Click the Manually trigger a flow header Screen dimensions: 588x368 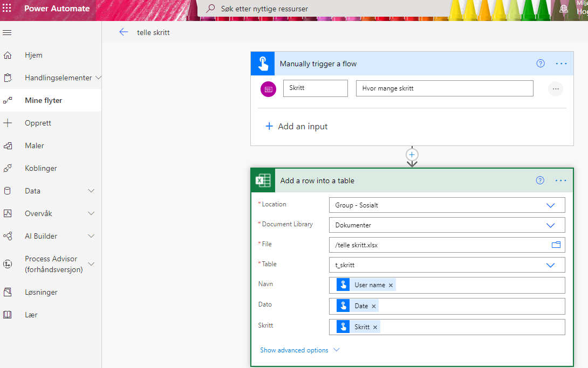412,64
